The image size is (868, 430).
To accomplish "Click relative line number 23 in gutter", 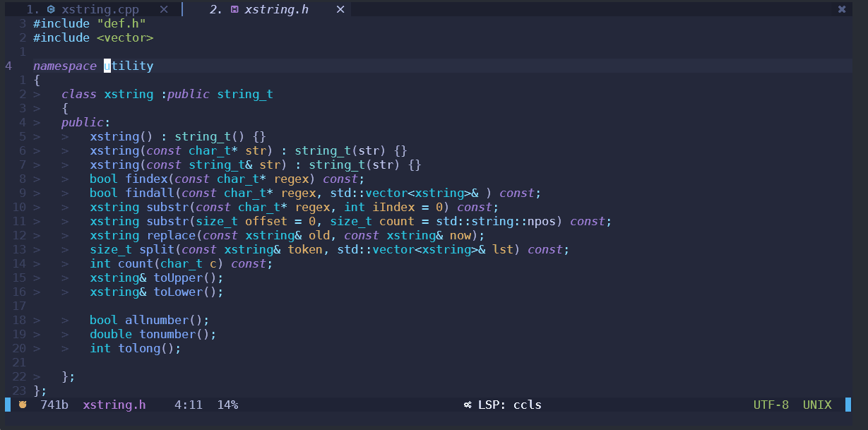I will click(x=19, y=390).
